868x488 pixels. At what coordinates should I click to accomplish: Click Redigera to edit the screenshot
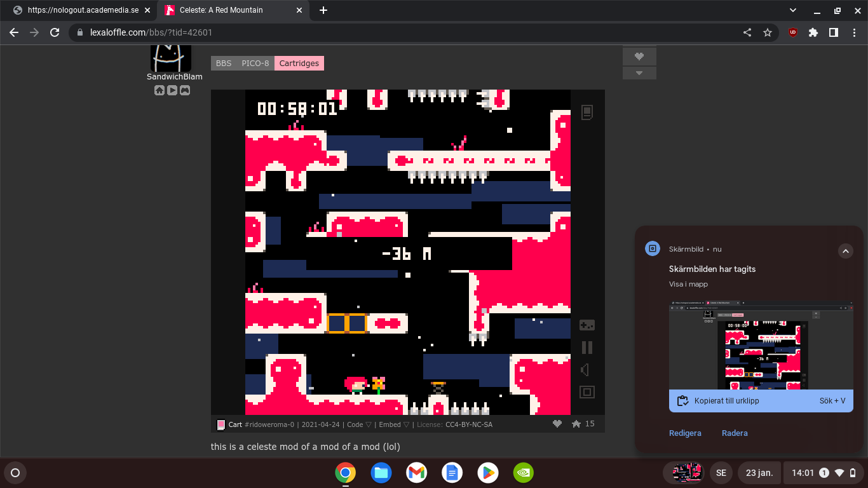tap(685, 433)
